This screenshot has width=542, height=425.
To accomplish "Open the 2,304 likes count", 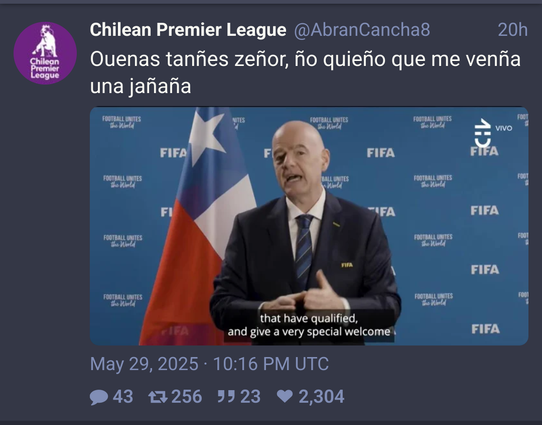I will coord(321,397).
